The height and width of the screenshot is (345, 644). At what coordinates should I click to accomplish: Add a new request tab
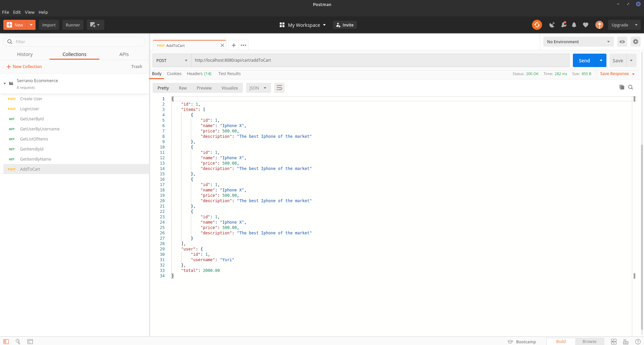(x=234, y=45)
